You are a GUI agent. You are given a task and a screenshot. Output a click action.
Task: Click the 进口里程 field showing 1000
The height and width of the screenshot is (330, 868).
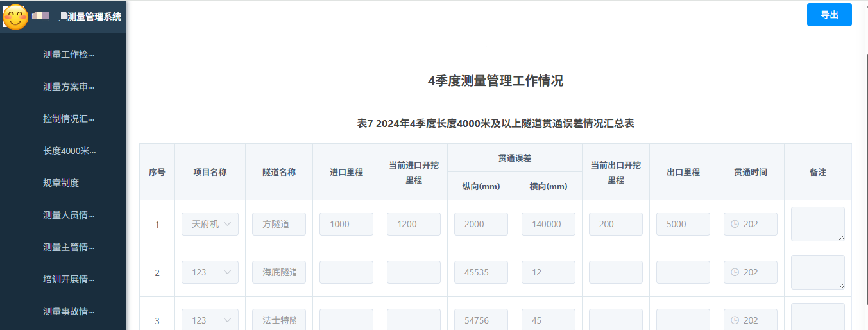[x=346, y=224]
